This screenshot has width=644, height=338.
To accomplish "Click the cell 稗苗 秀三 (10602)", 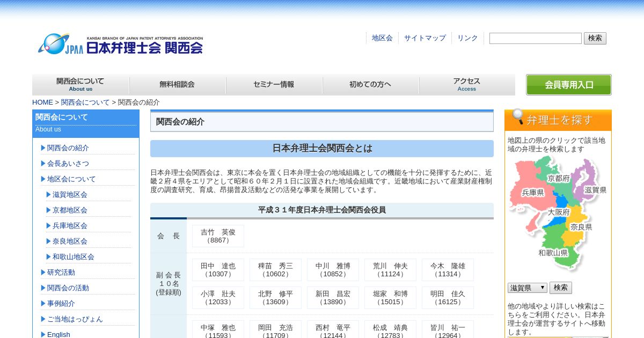I will tap(275, 270).
